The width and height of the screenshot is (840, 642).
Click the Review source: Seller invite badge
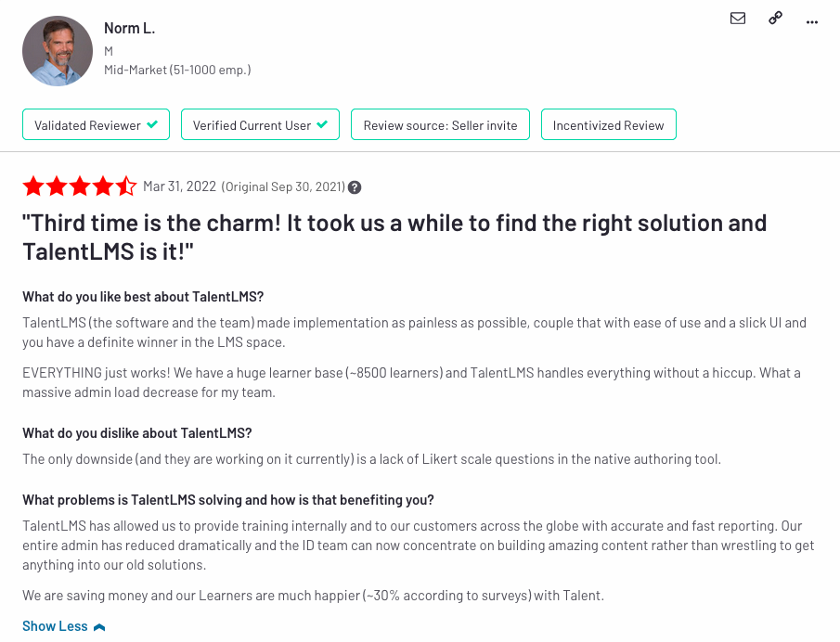pos(440,124)
